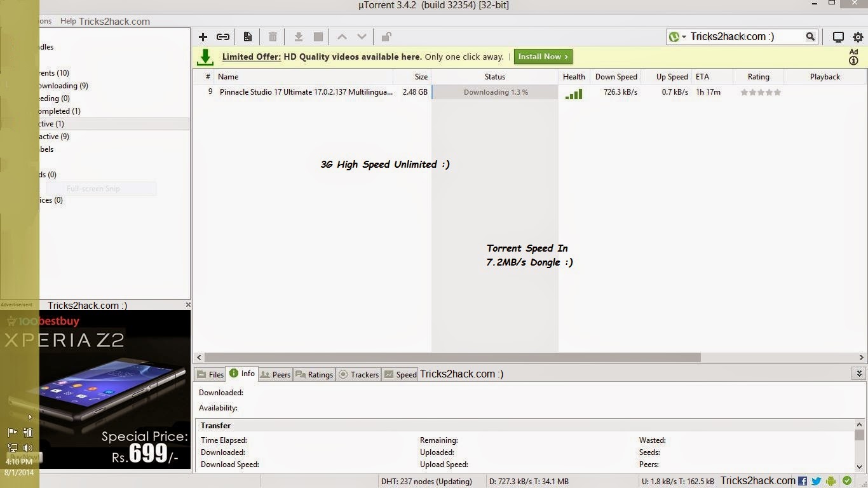Click the U: 1.8 kB/s status entry
The width and height of the screenshot is (868, 488).
coord(678,482)
